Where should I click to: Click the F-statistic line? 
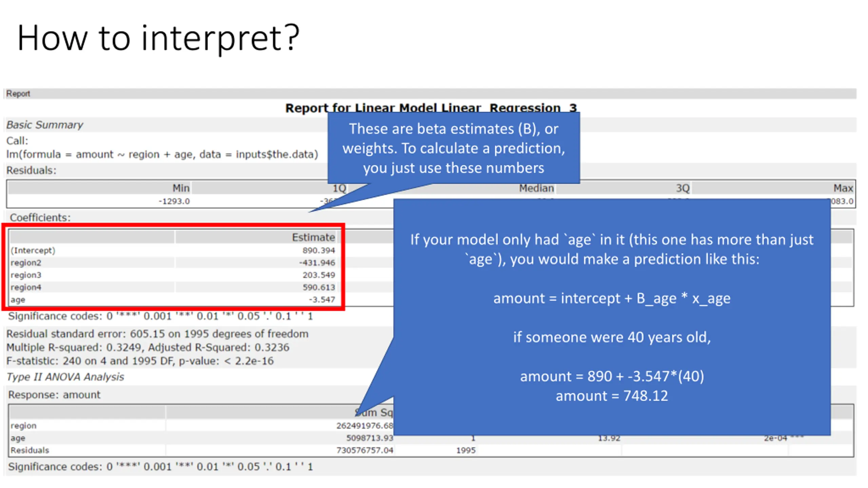(x=140, y=361)
